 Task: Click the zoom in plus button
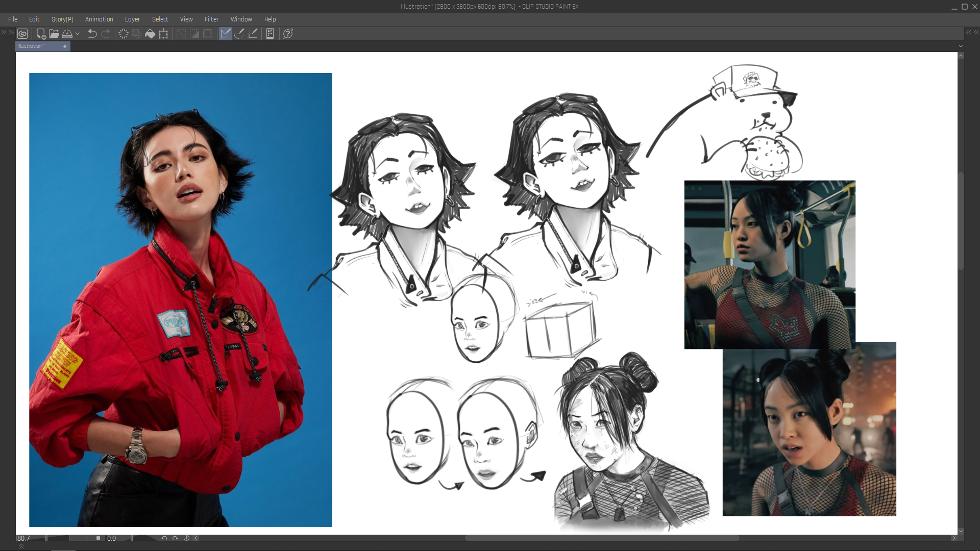tap(87, 538)
